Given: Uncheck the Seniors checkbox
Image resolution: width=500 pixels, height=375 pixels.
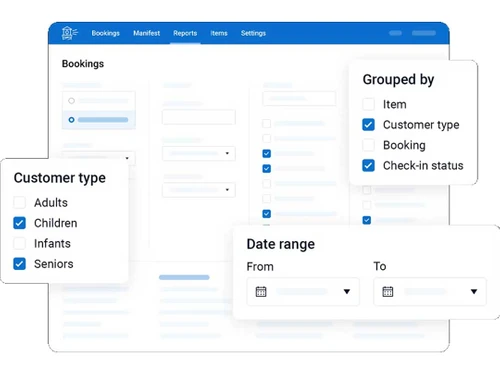Looking at the screenshot, I should [x=19, y=264].
